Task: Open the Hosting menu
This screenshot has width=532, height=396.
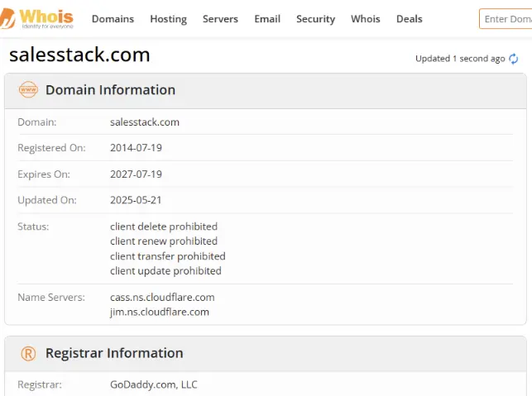Action: [169, 19]
